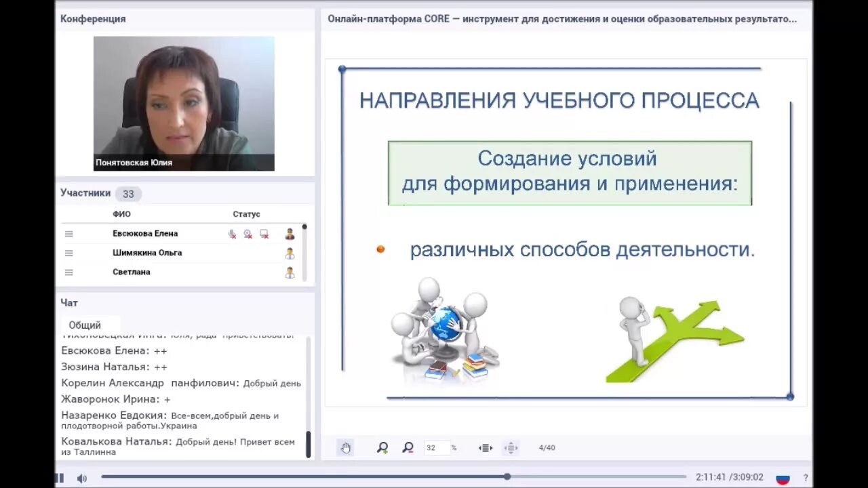Toggle Евсюкова Елена screen sharing status
This screenshot has height=488, width=868.
coord(264,234)
